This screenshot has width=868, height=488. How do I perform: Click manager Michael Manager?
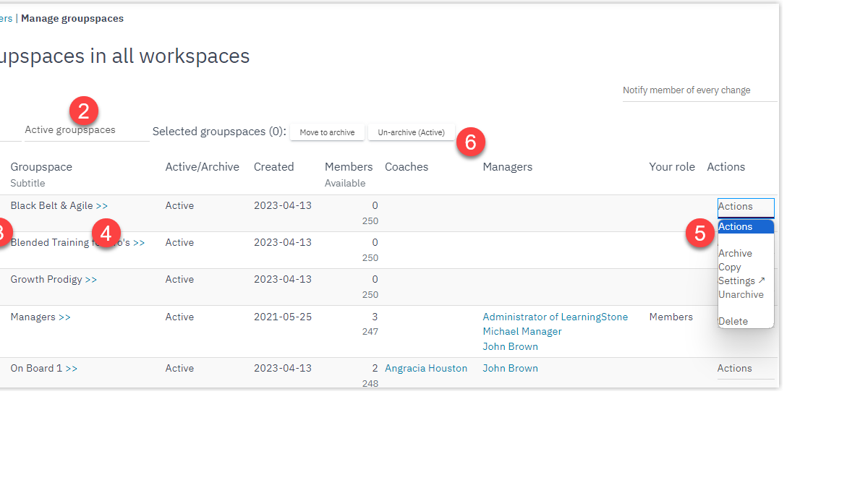(x=522, y=331)
